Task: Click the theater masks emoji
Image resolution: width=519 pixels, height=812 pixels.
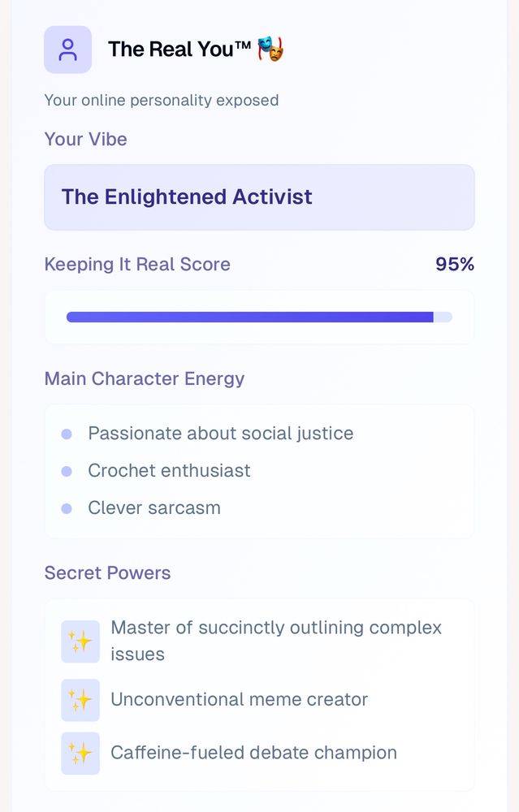Action: (271, 49)
